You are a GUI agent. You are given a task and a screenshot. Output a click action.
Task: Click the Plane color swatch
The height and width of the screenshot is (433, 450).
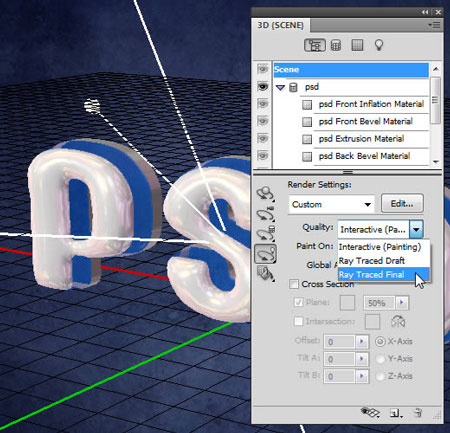(x=347, y=303)
